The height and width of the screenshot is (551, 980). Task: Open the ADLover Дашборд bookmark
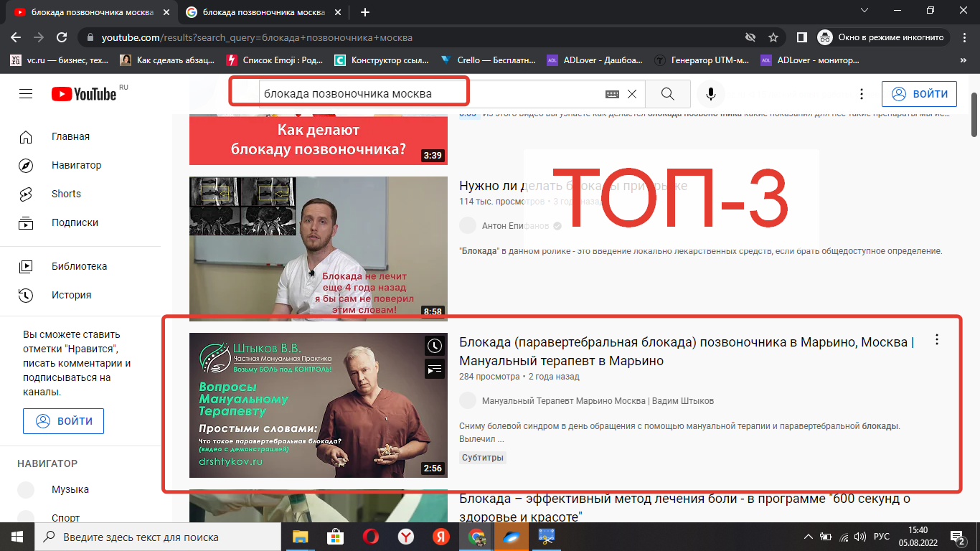point(595,60)
